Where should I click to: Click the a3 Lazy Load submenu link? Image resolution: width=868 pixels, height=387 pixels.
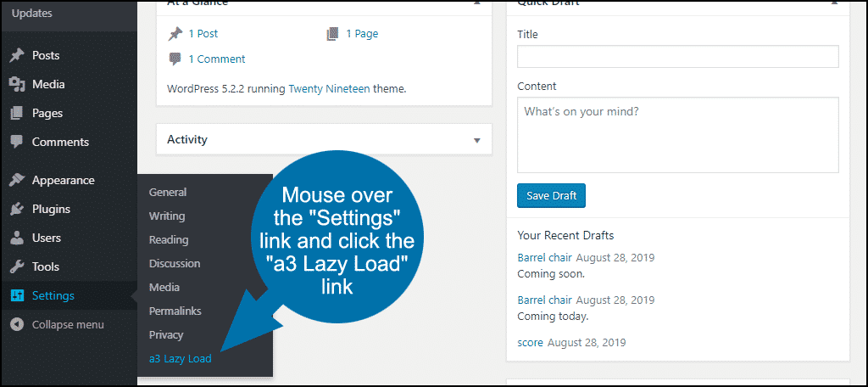click(181, 359)
